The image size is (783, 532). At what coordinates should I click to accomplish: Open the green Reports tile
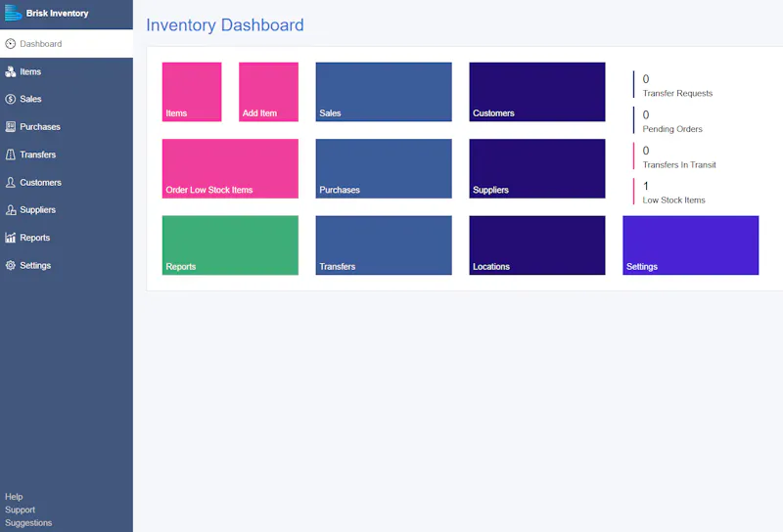[x=230, y=245]
